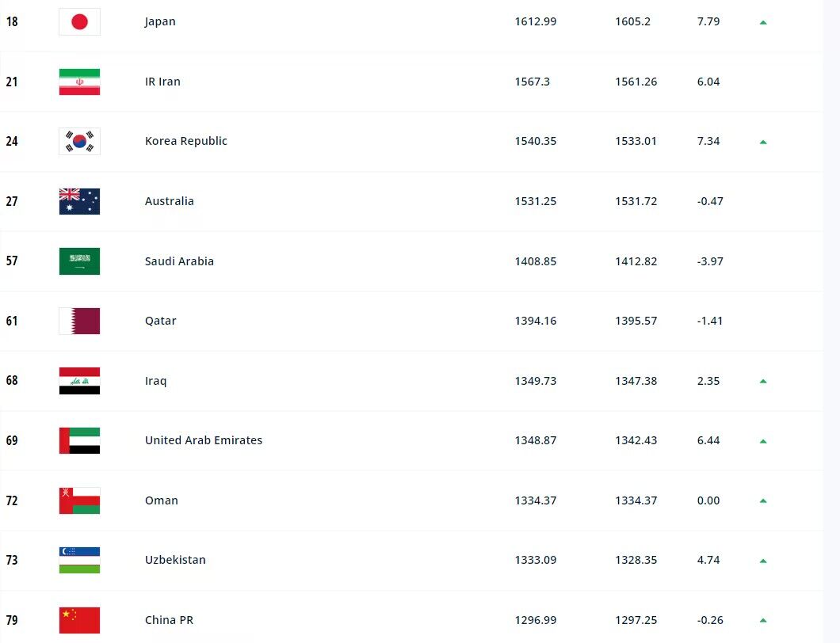Open the China PR team link

(169, 620)
